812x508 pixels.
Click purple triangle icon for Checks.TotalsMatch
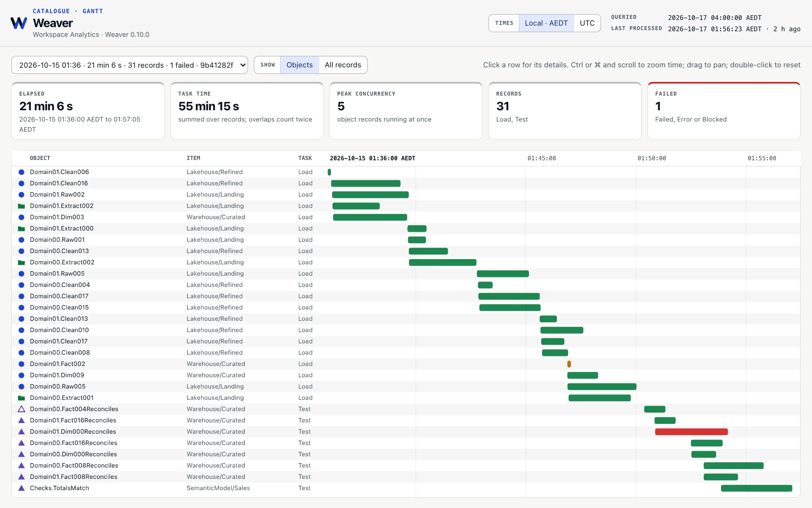pyautogui.click(x=21, y=488)
